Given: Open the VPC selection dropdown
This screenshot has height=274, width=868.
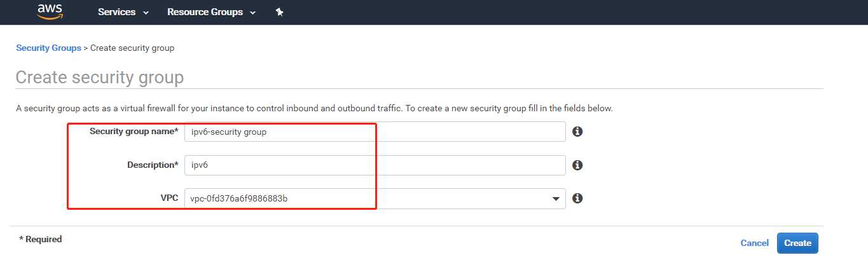Looking at the screenshot, I should [x=375, y=198].
